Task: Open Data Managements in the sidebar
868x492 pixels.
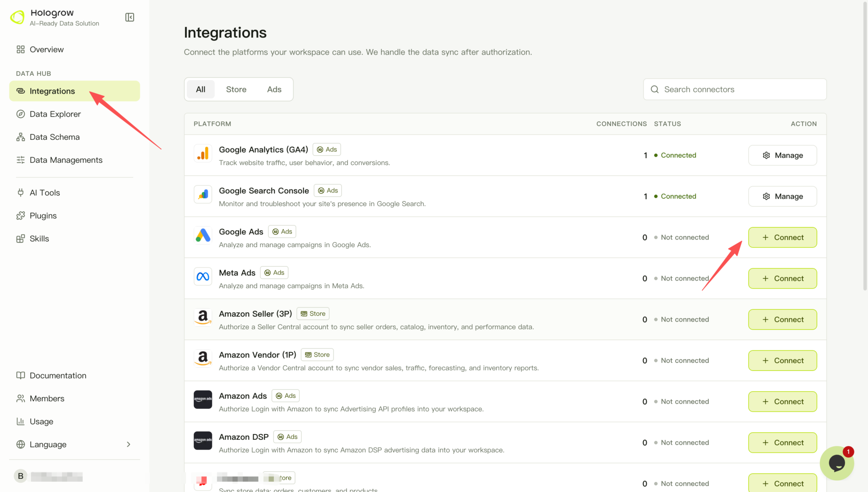Action: (75, 160)
